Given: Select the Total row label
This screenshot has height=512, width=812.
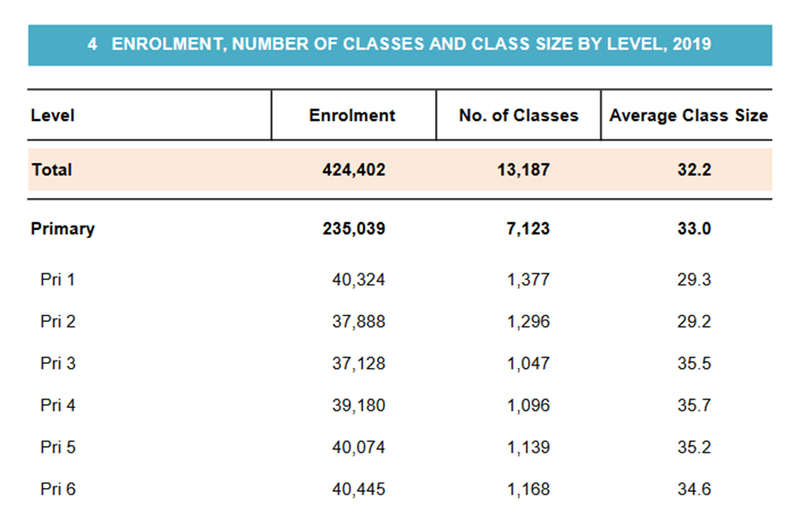Looking at the screenshot, I should [52, 170].
